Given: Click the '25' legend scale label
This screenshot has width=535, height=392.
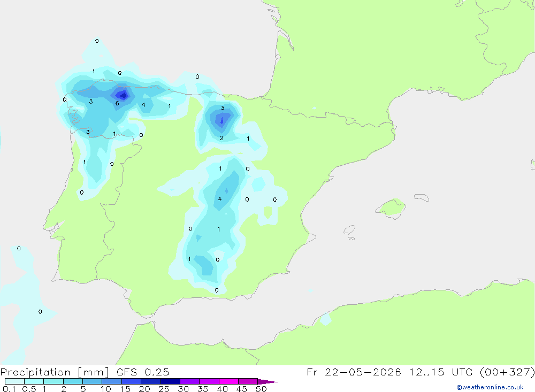Looking at the screenshot, I should pos(164,389).
